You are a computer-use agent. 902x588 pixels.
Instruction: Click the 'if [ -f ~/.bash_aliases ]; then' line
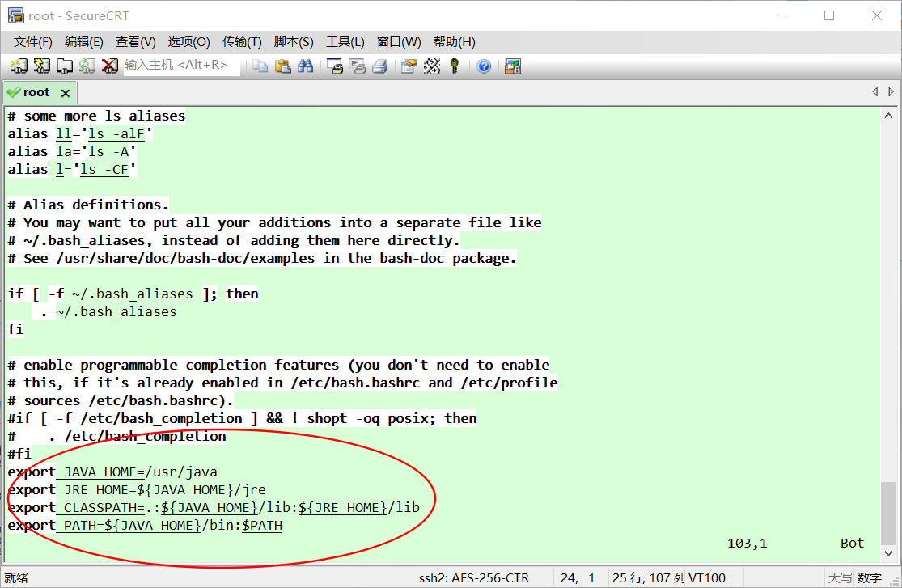pyautogui.click(x=133, y=294)
